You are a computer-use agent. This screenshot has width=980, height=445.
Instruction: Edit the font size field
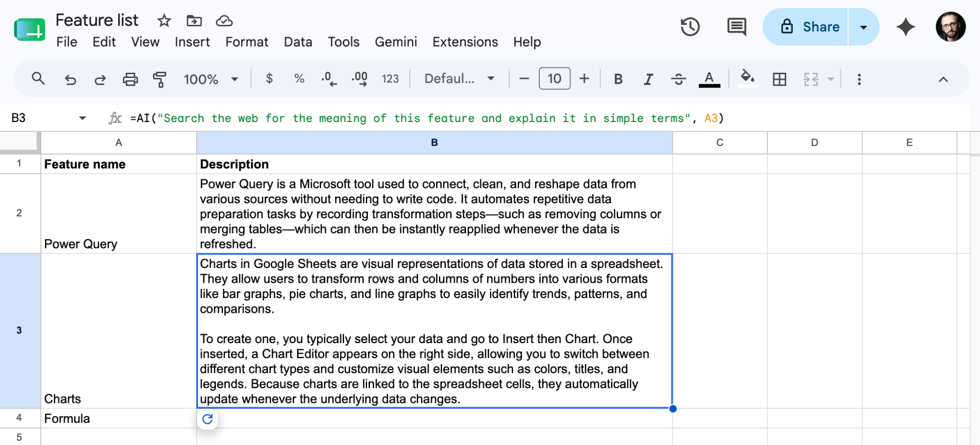pos(555,79)
